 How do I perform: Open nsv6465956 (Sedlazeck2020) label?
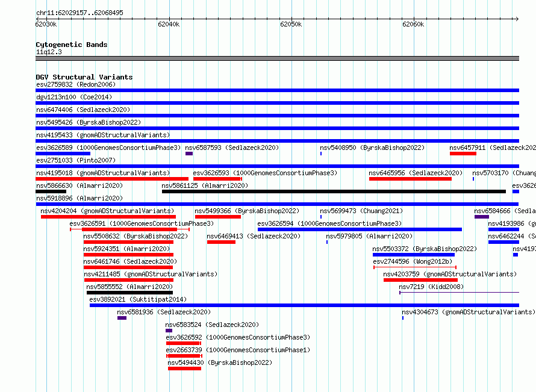(x=416, y=173)
